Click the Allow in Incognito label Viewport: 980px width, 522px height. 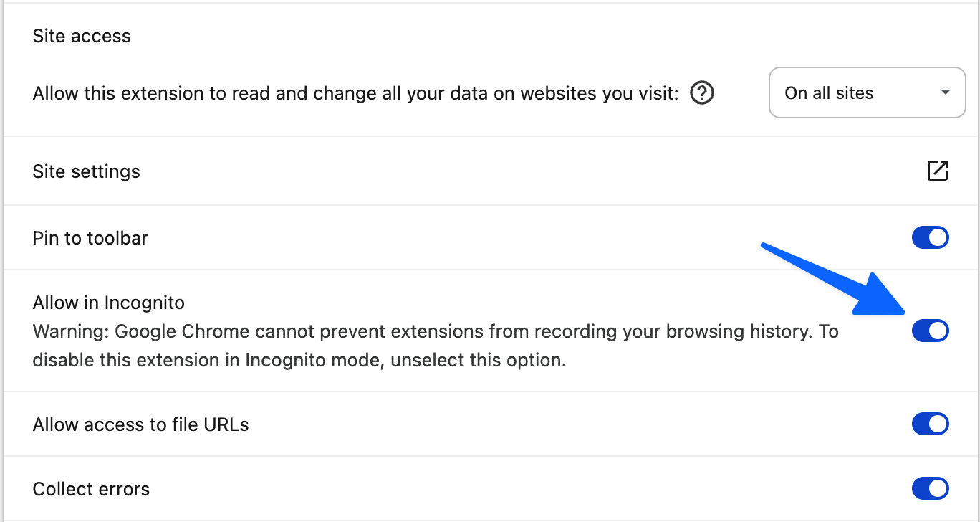108,302
